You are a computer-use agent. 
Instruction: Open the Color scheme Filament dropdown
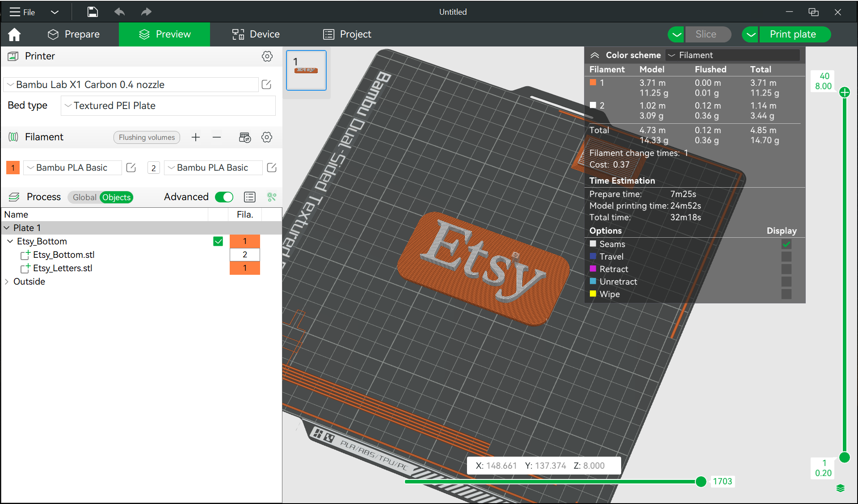pos(733,55)
